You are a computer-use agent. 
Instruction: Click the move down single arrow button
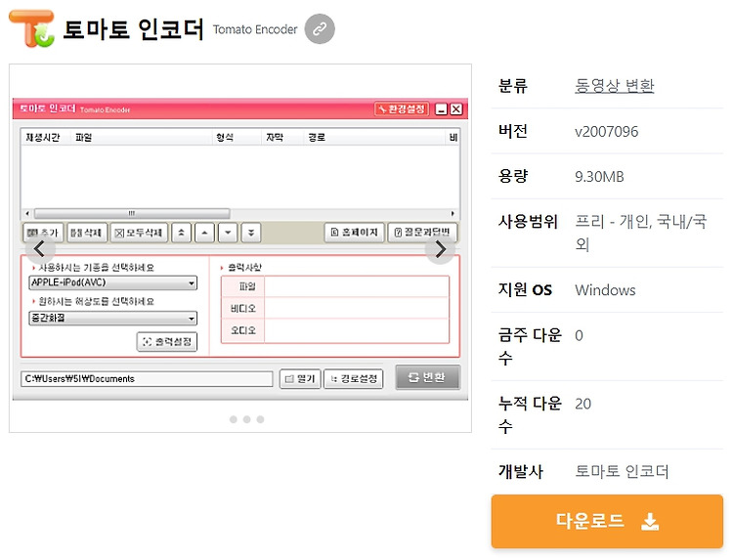pyautogui.click(x=228, y=233)
